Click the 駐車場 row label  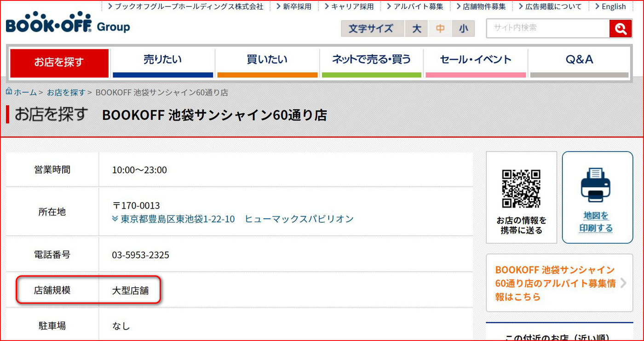click(52, 326)
